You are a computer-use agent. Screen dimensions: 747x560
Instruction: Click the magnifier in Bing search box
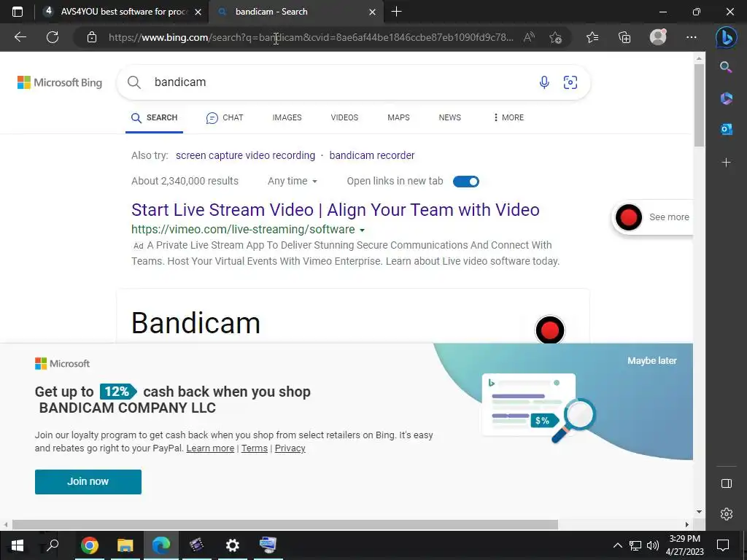tap(134, 82)
